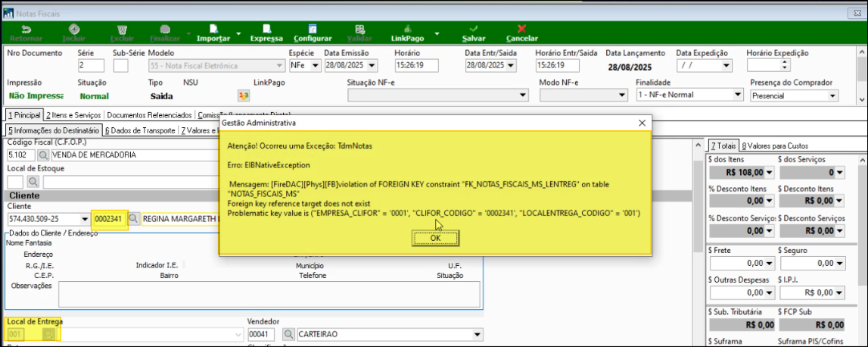
Task: Click the small LinkPago status icon
Action: point(243,95)
